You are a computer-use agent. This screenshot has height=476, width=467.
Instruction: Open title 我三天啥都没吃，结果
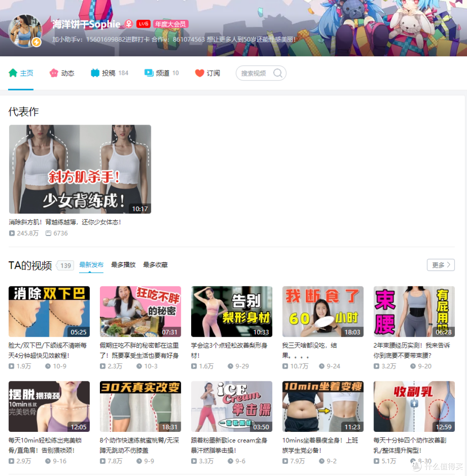click(x=310, y=351)
